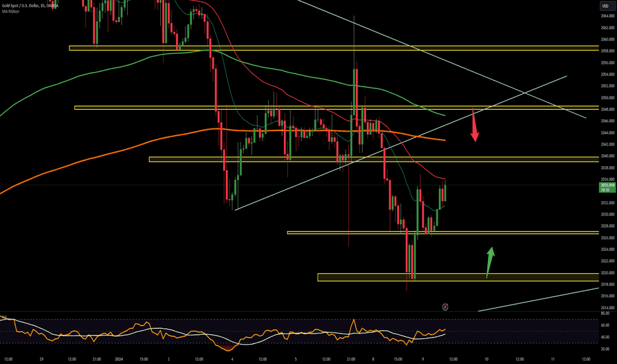Click the 2048.000 price scale label

[x=608, y=109]
